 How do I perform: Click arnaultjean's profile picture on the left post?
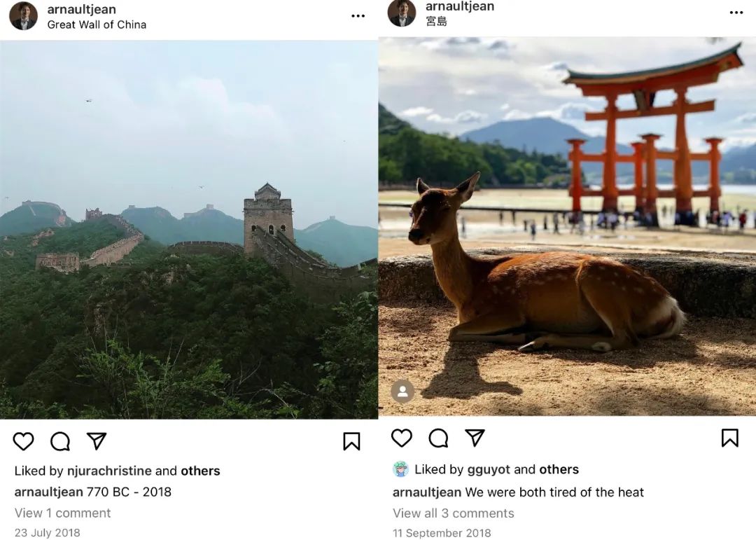pos(23,15)
